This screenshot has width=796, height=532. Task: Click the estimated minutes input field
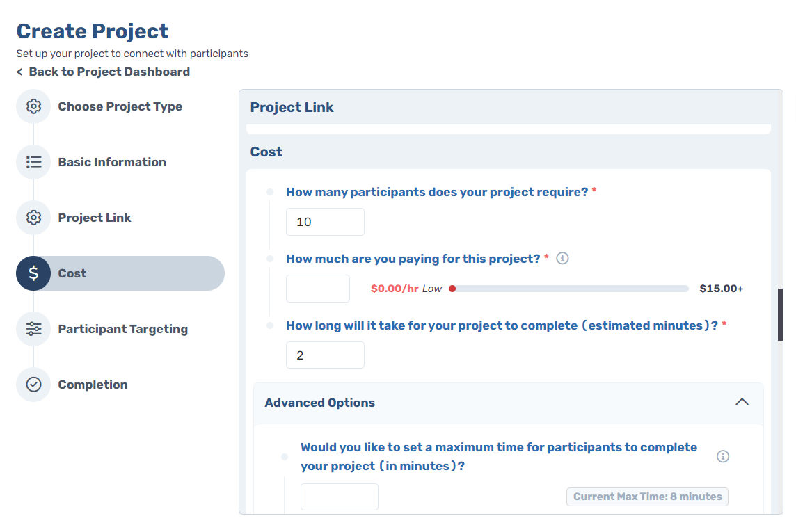(x=325, y=355)
